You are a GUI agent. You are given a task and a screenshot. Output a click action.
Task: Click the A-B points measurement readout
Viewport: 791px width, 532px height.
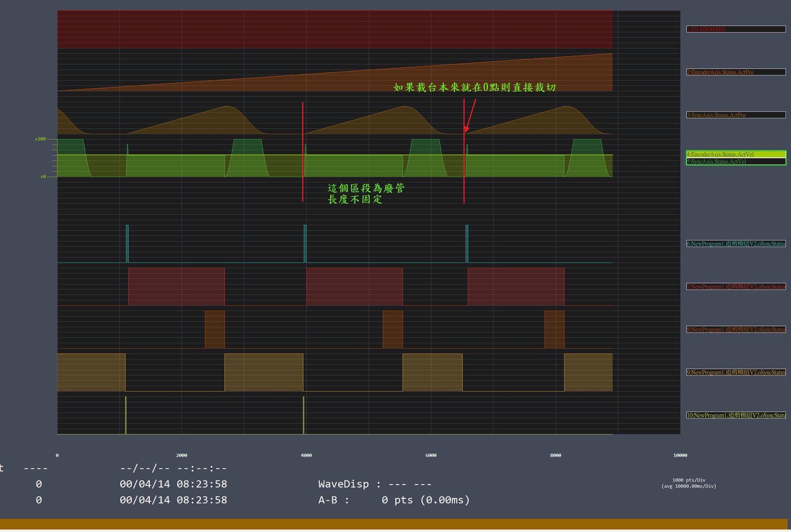pyautogui.click(x=394, y=500)
